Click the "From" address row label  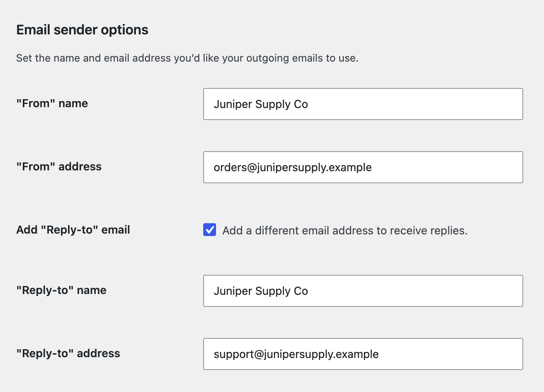click(59, 167)
